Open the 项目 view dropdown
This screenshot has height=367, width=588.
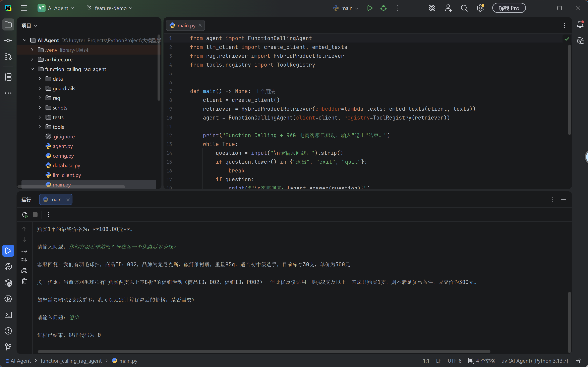(x=29, y=25)
